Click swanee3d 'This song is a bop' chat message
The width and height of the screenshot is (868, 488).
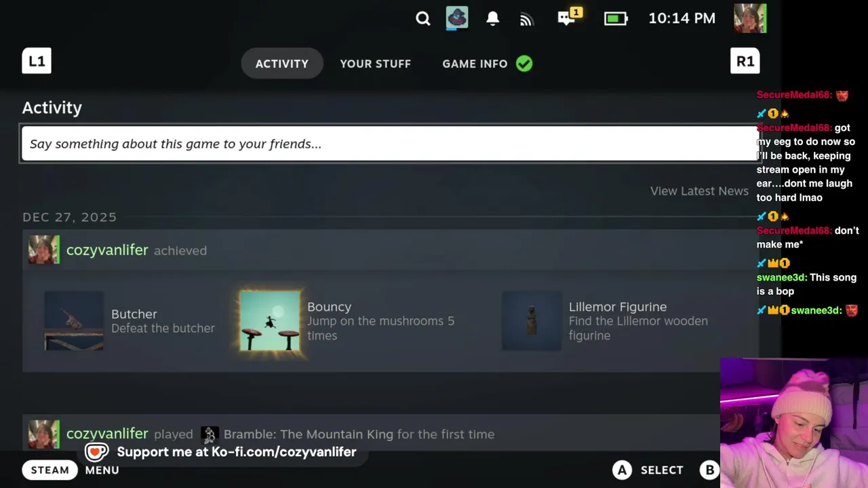806,284
